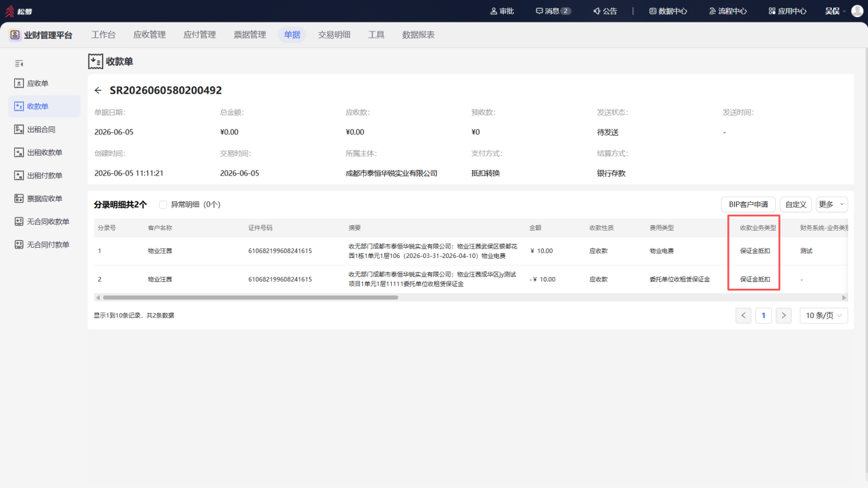Viewport: 868px width, 488px height.
Task: Click the 收款单 page title icon
Action: point(96,61)
